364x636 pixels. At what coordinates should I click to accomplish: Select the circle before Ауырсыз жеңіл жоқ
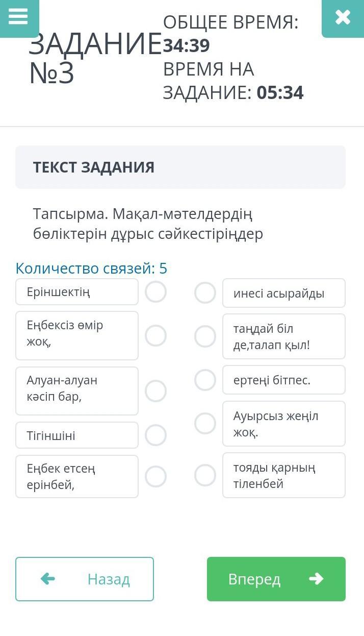(x=205, y=423)
